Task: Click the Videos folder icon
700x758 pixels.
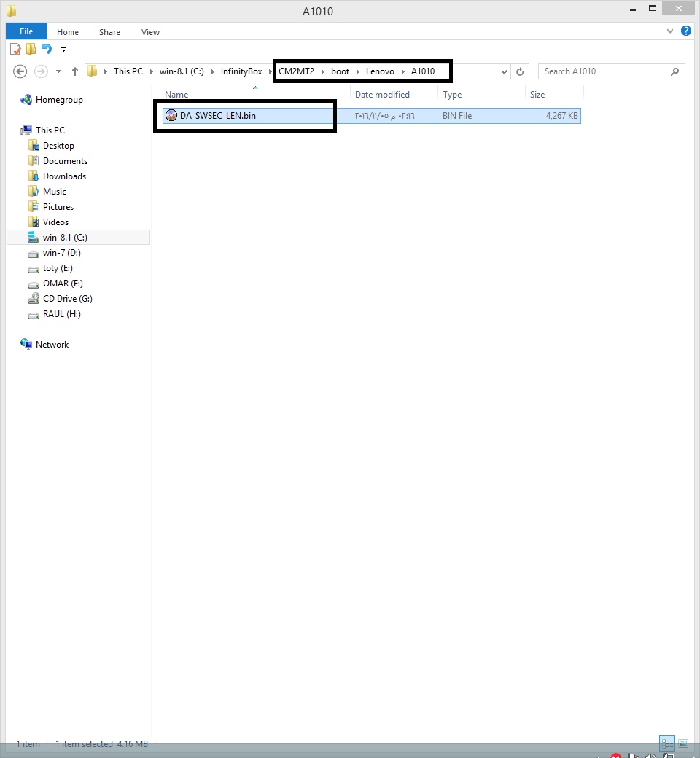Action: [x=34, y=222]
